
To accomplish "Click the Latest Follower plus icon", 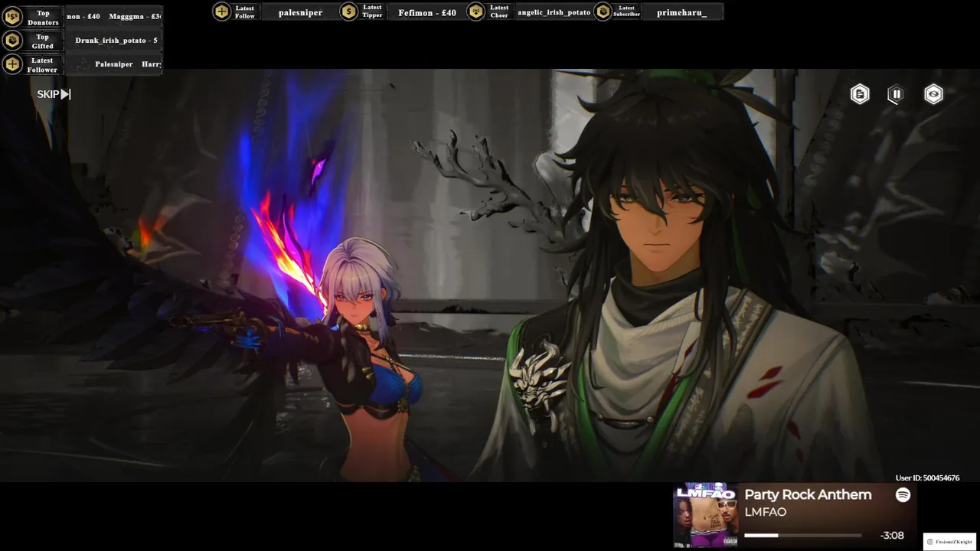I will [x=12, y=64].
